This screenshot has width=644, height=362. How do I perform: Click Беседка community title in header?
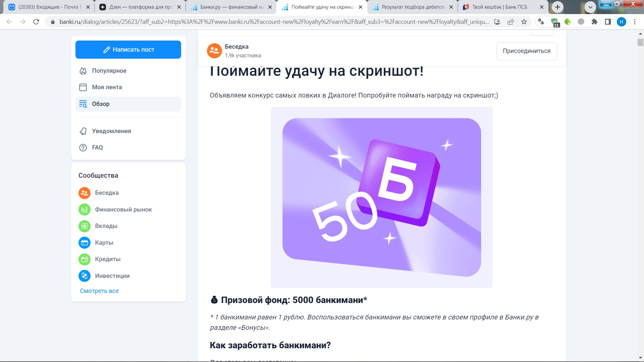point(237,47)
